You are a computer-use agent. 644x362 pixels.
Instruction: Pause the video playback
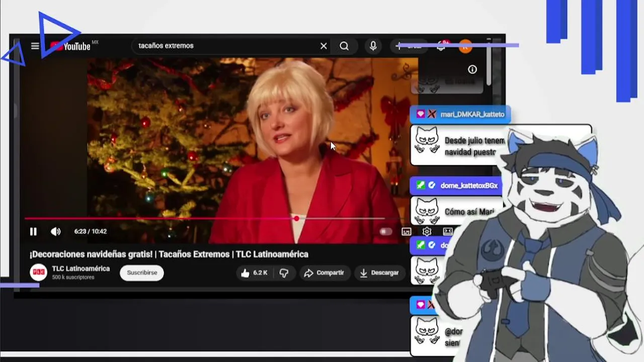point(33,232)
